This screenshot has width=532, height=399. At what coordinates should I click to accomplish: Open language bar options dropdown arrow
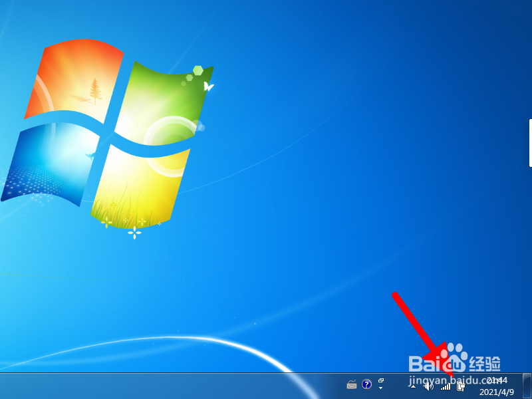point(380,388)
